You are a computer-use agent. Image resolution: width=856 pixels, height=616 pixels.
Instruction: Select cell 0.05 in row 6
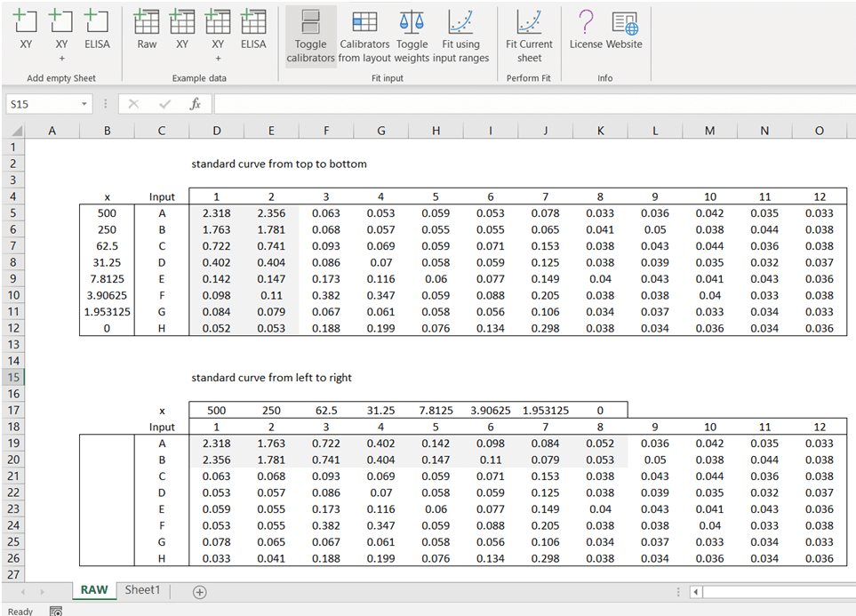pyautogui.click(x=655, y=229)
